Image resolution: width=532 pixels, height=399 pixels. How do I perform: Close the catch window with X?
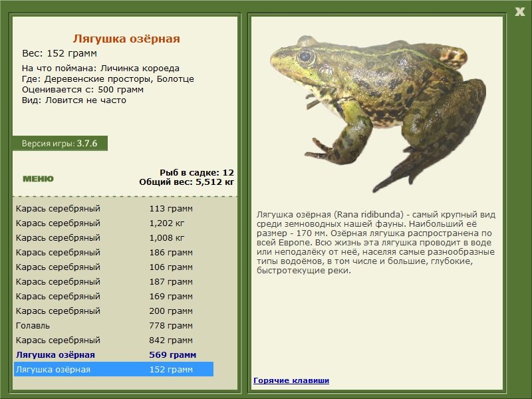click(519, 12)
